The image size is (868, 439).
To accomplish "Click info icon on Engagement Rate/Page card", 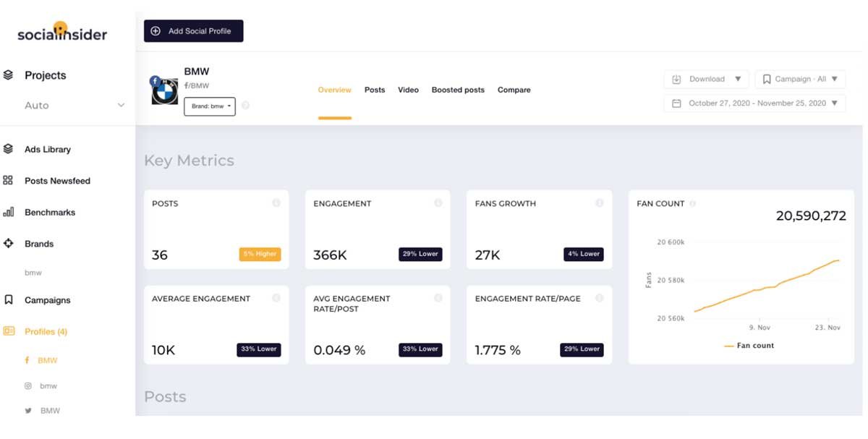I will [599, 298].
